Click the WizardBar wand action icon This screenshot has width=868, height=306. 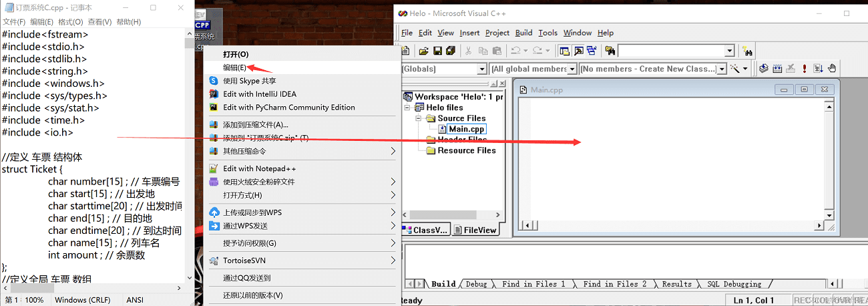pos(736,69)
